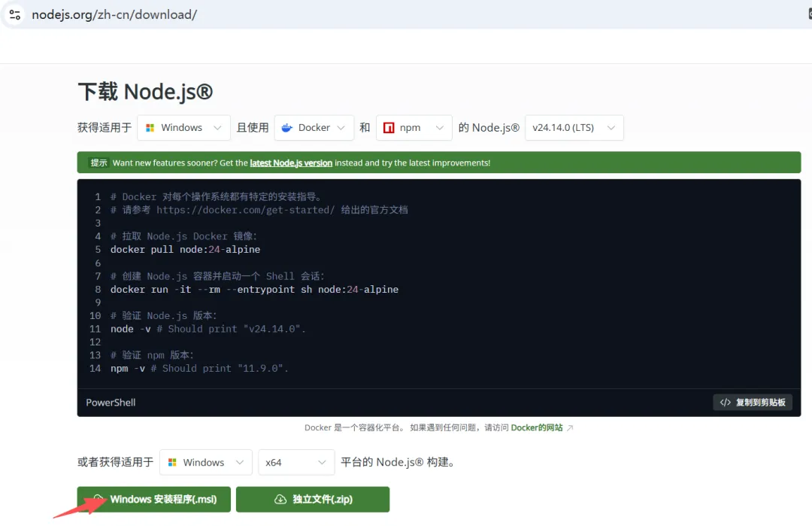Open the Docker的网站 link

tap(537, 427)
